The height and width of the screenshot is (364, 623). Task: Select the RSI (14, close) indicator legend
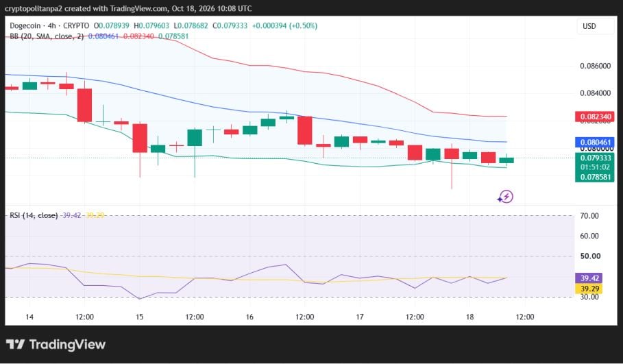pos(34,215)
